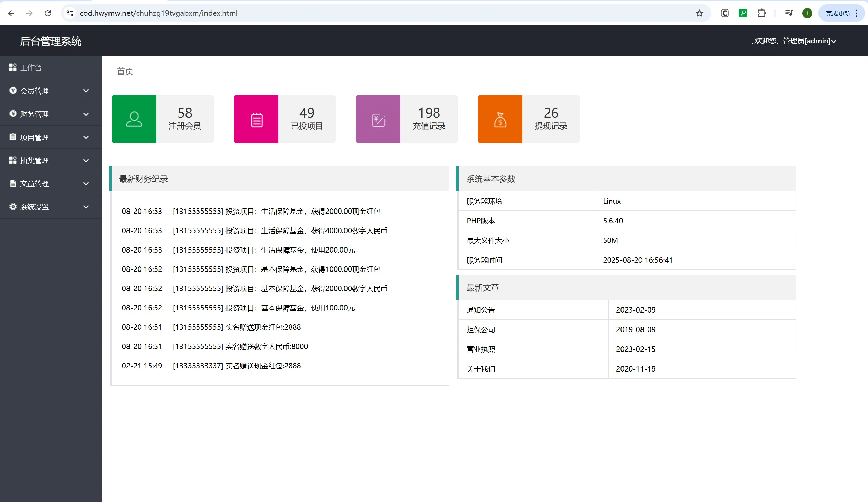Bookmark this page with the star icon
Viewport: 868px width, 502px height.
(x=699, y=13)
